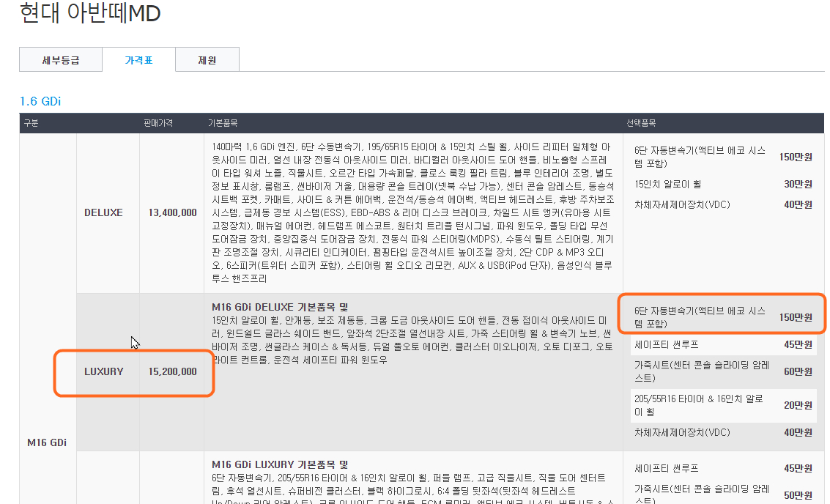Click the 20만원 option price

pyautogui.click(x=798, y=406)
